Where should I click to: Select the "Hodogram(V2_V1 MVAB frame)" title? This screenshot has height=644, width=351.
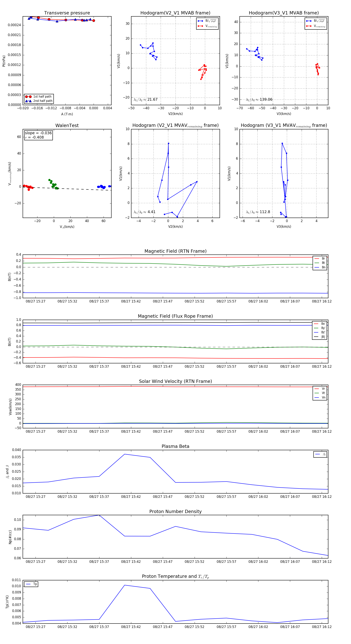point(175,13)
